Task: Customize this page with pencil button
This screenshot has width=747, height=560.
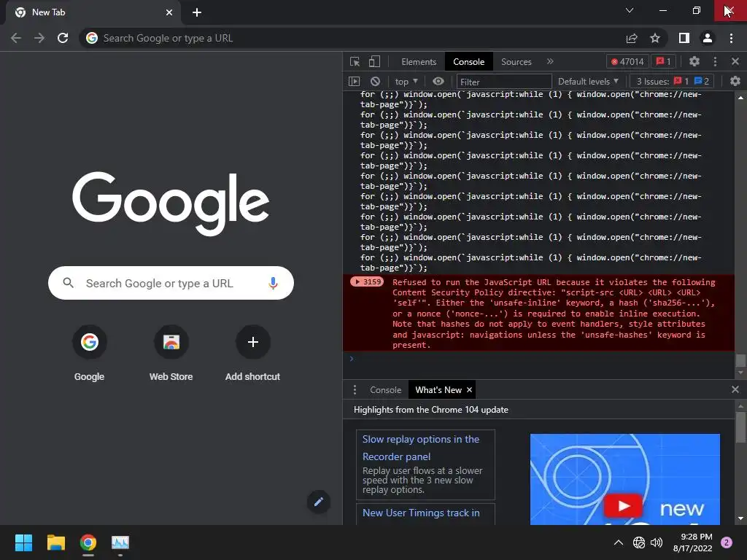Action: pyautogui.click(x=319, y=502)
